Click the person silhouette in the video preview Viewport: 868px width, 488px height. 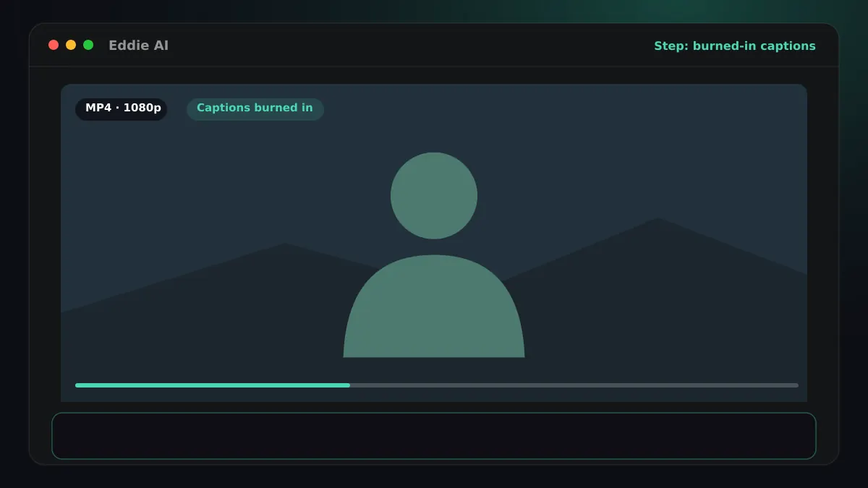point(434,254)
